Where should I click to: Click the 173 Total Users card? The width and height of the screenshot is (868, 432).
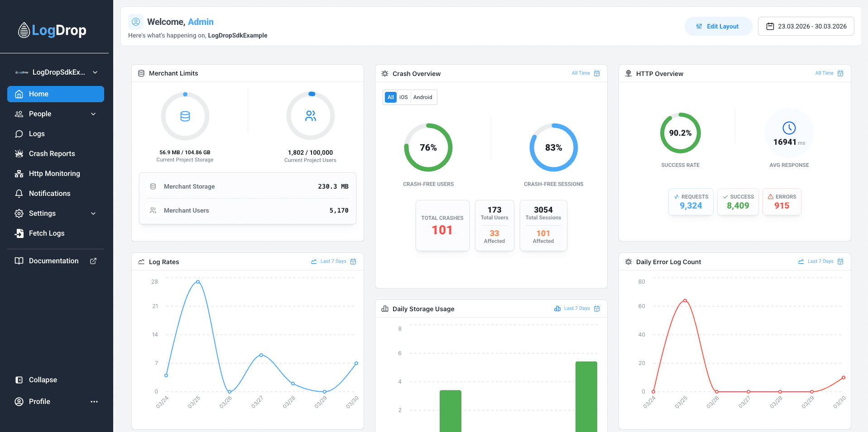(x=494, y=225)
